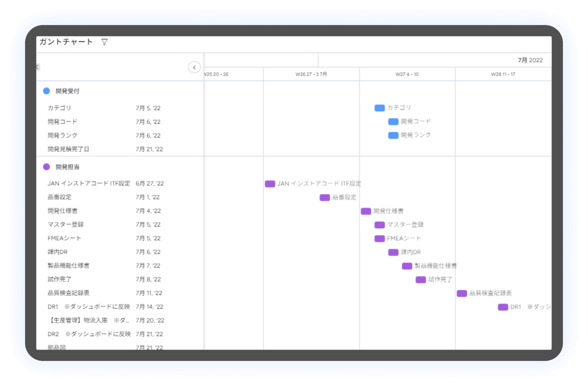Click the blue カテゴリ bar in the timeline

379,108
